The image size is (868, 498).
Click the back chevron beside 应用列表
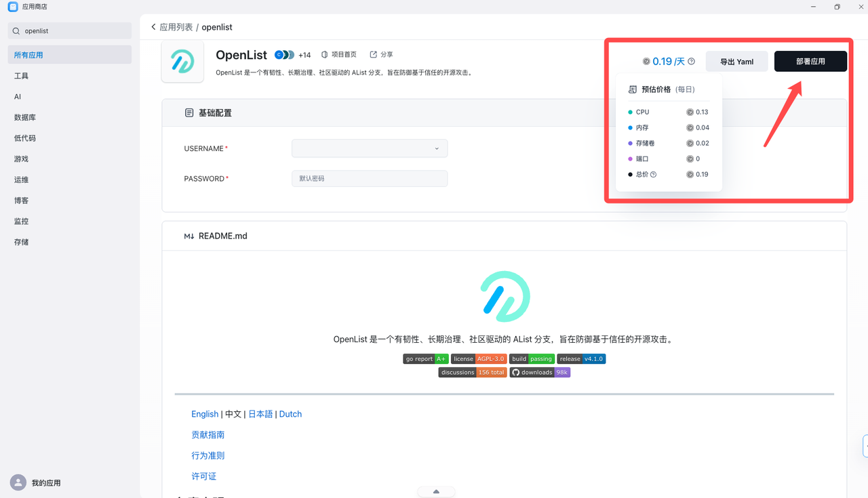pyautogui.click(x=153, y=27)
